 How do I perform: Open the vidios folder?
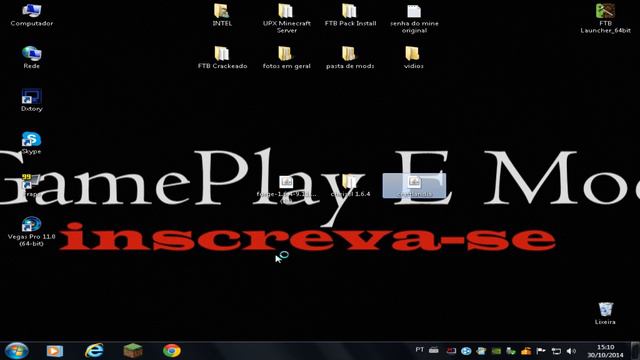click(413, 58)
